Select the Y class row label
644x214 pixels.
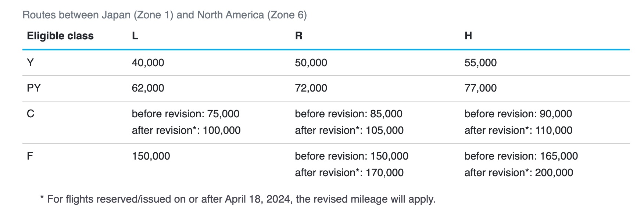tap(30, 63)
